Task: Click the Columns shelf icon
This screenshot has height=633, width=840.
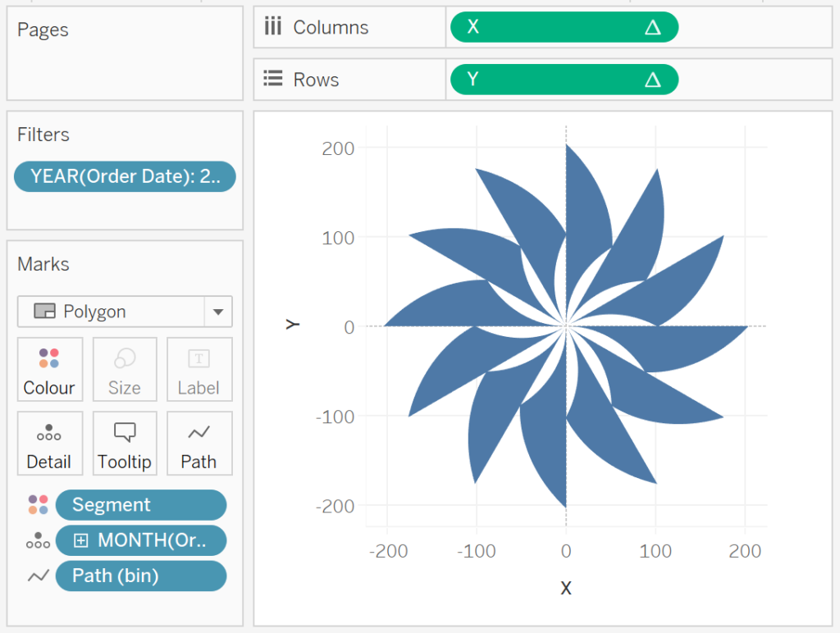Action: 272,26
